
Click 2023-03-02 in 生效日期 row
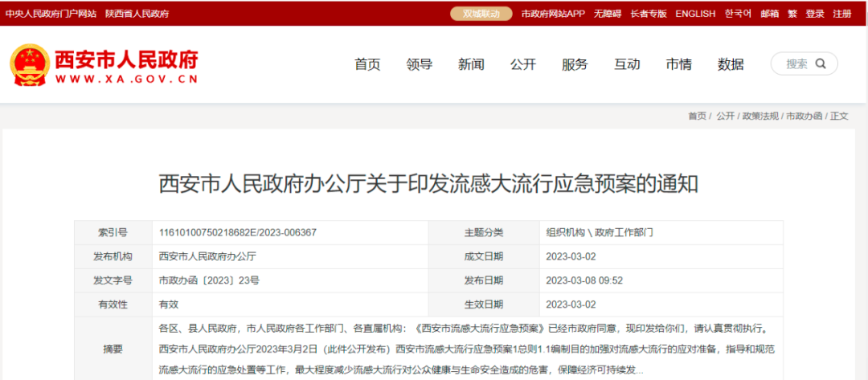point(571,304)
